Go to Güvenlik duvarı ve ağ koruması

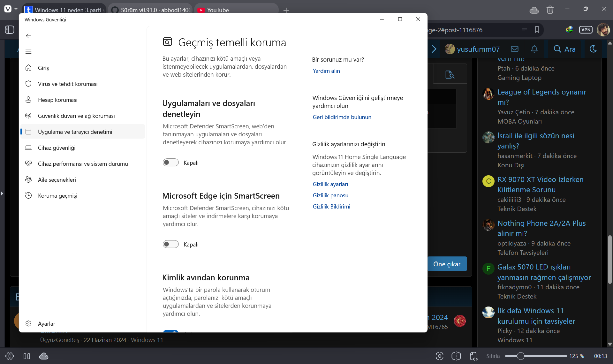pos(82,116)
